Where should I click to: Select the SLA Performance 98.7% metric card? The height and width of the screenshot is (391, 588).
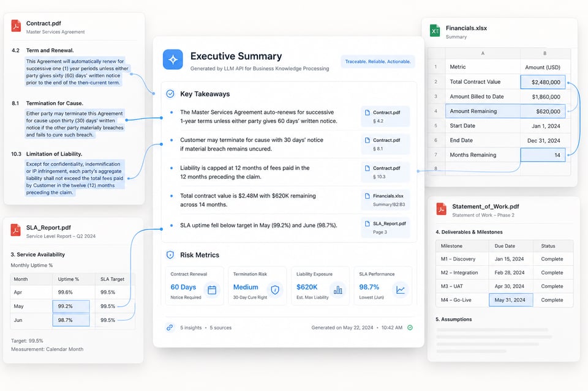383,286
